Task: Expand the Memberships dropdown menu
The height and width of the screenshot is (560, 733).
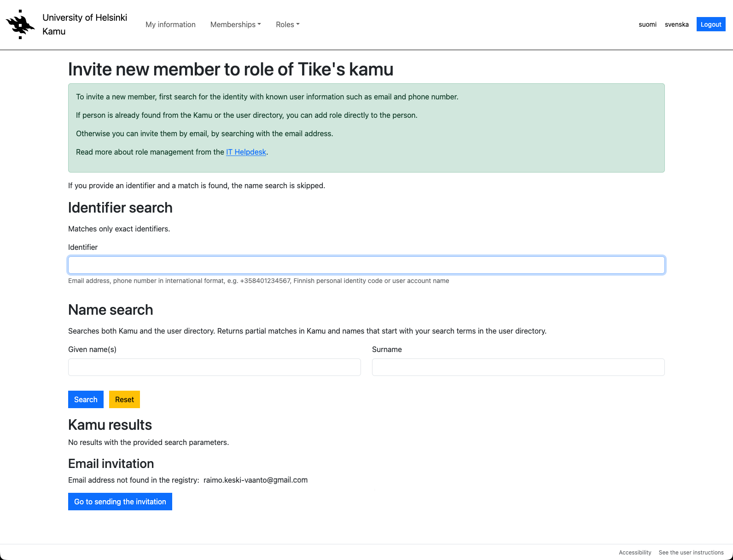Action: [235, 24]
